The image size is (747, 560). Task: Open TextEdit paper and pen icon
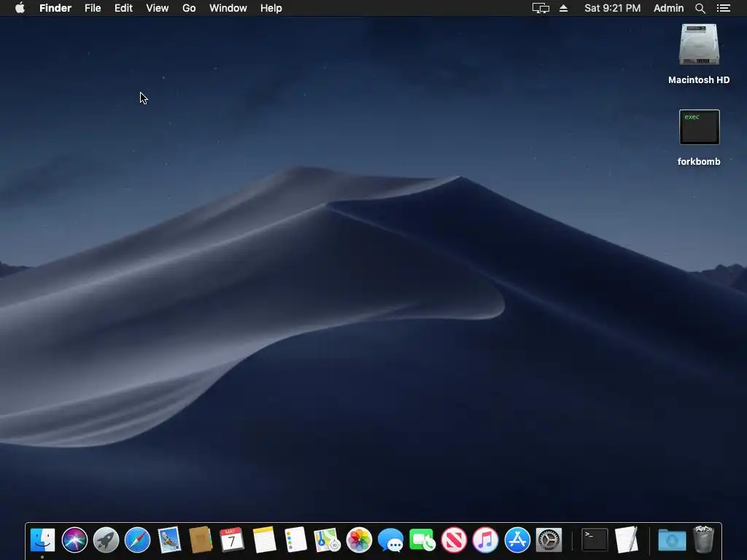[627, 540]
